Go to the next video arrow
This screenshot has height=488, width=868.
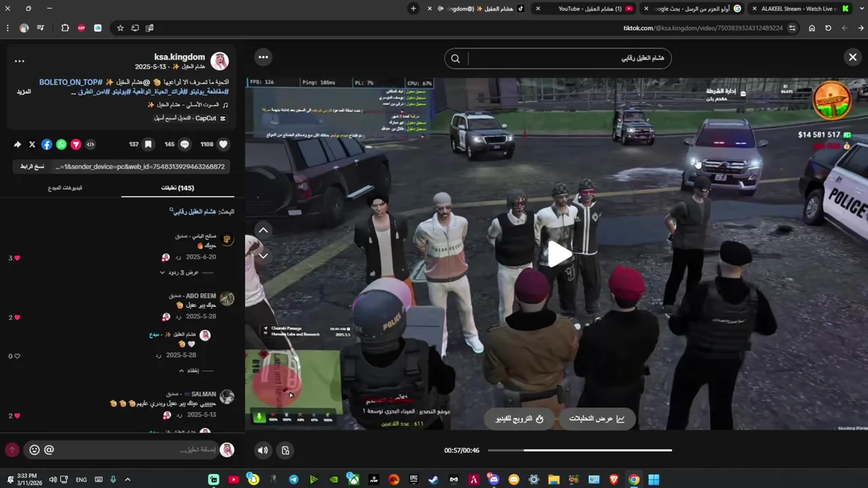click(263, 256)
